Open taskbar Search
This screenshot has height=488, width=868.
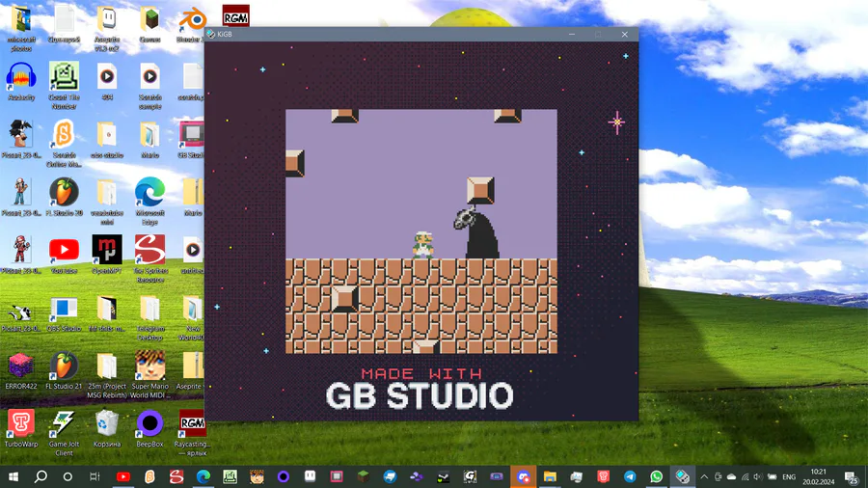[41, 476]
